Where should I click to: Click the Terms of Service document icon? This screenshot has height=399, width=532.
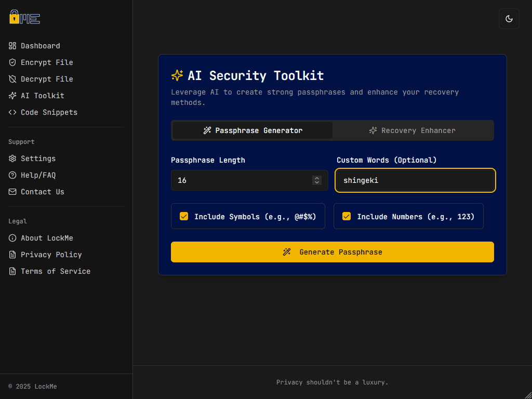(12, 271)
